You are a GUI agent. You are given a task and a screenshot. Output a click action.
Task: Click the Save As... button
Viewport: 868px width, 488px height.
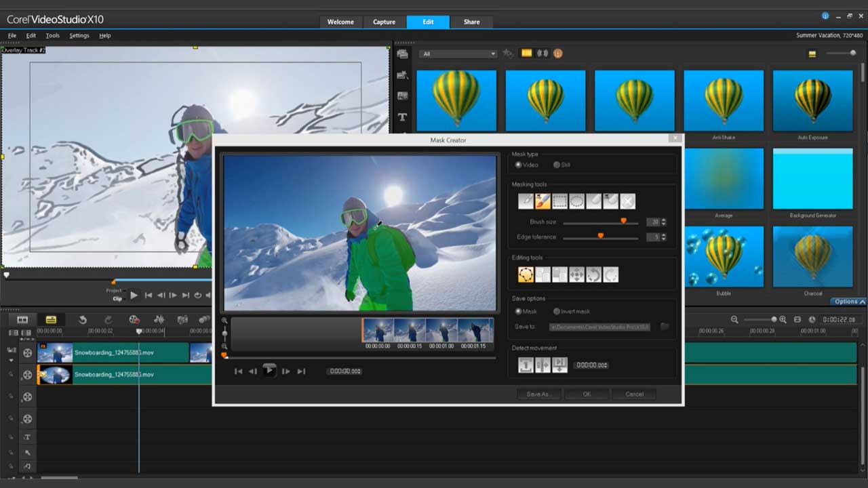point(538,394)
